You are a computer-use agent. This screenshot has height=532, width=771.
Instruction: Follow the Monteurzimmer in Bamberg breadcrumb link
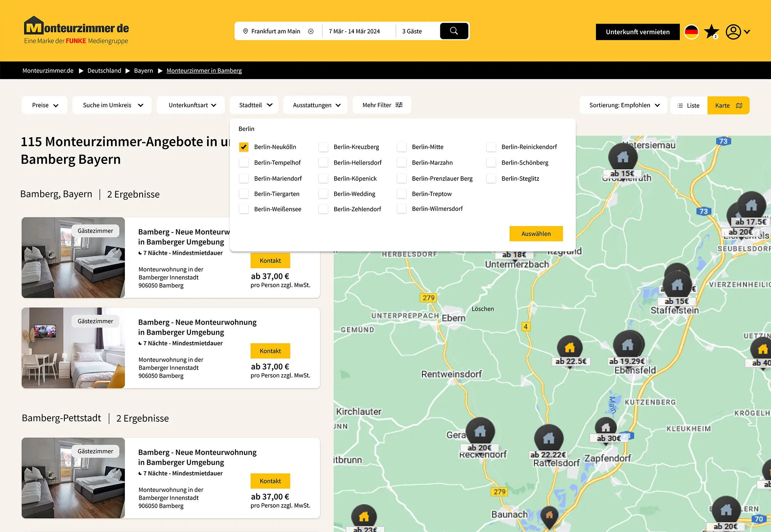(204, 71)
